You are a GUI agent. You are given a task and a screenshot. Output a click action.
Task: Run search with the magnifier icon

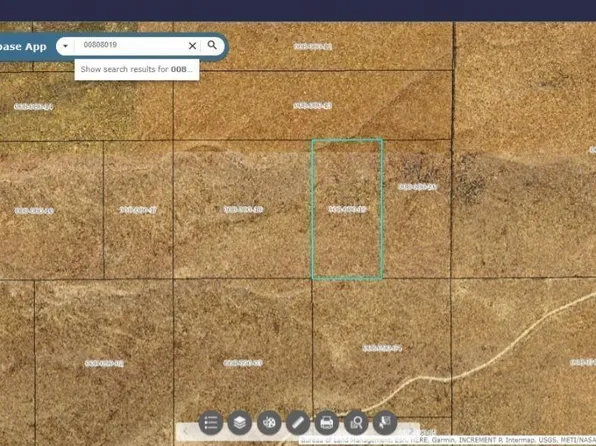click(x=212, y=45)
